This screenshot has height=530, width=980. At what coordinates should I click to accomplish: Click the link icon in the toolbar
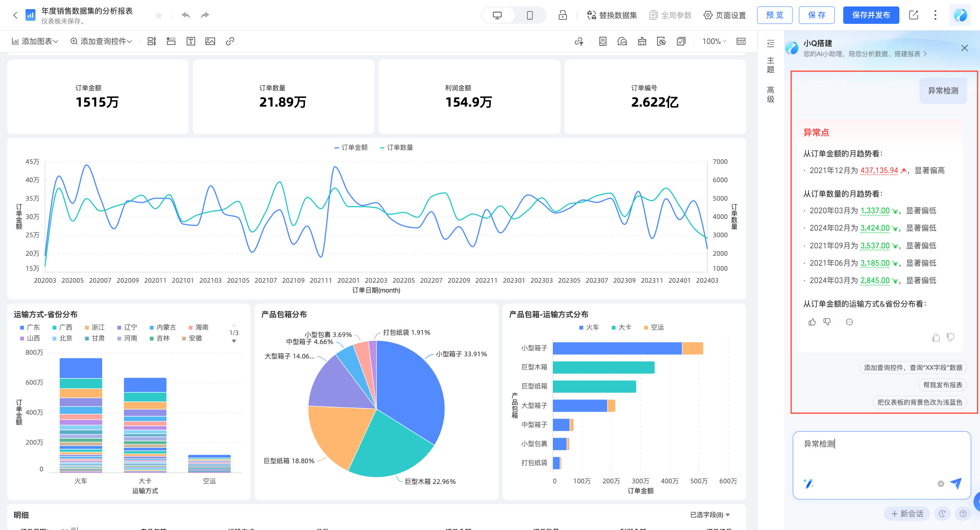coord(230,41)
